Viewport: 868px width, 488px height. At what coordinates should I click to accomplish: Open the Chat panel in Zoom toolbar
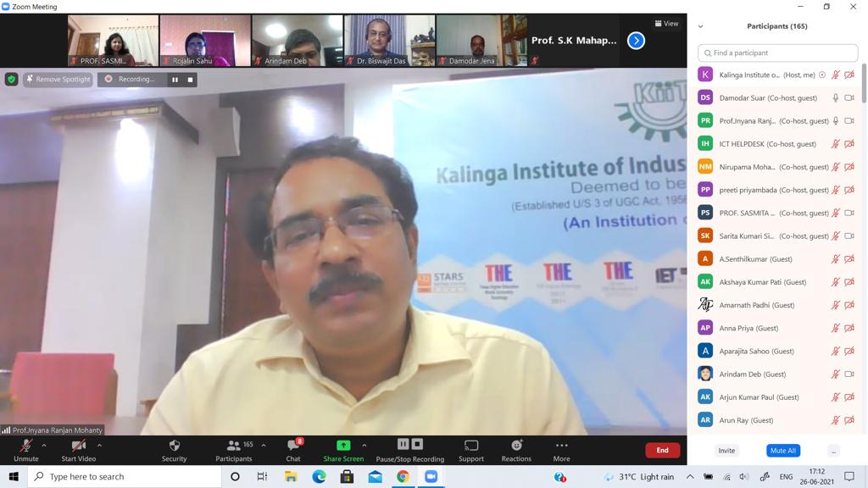click(292, 445)
